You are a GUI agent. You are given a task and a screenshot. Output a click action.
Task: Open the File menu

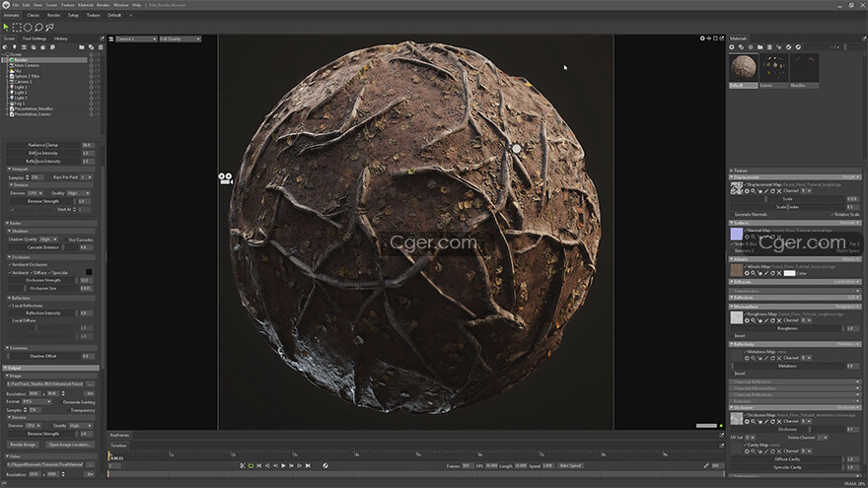click(x=16, y=5)
